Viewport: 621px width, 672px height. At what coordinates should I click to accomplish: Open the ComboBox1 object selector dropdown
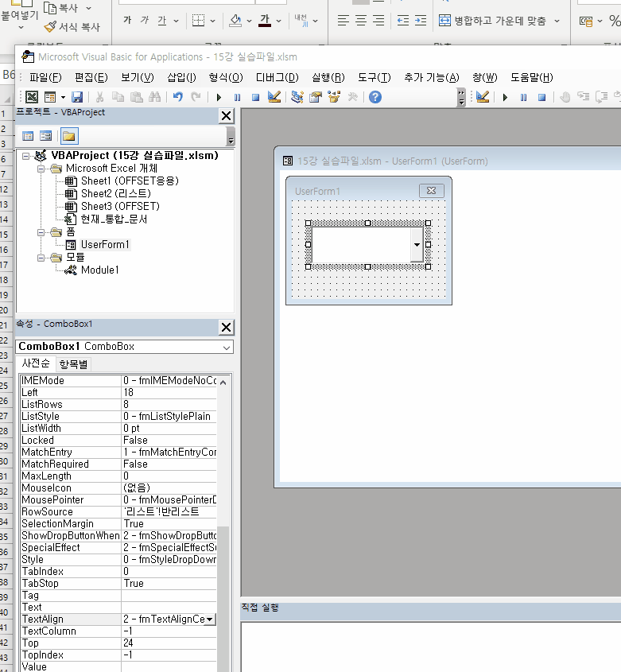pos(227,348)
